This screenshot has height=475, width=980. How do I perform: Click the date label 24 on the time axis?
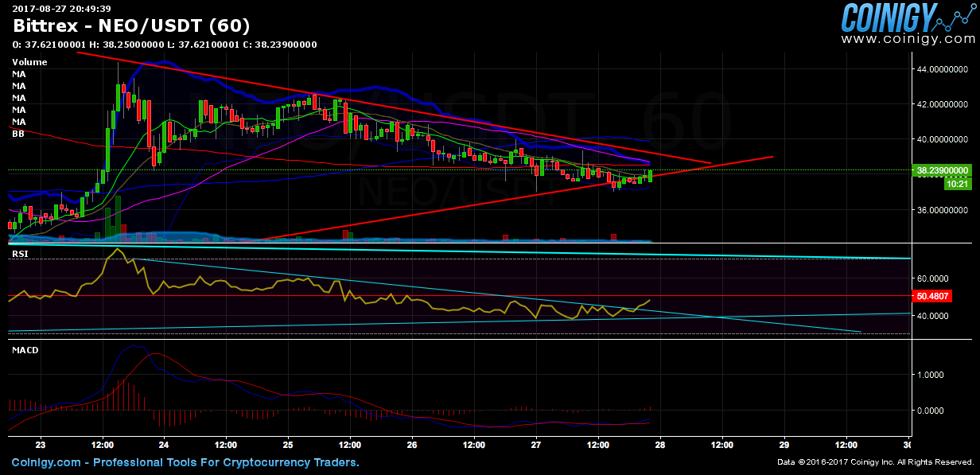click(x=164, y=446)
